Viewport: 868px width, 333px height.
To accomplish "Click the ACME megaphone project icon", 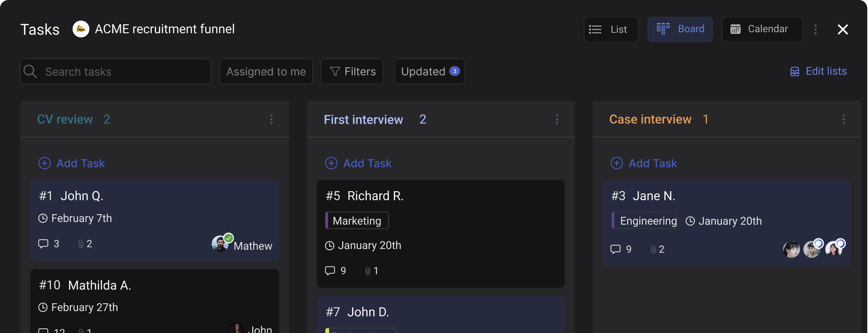I will [81, 29].
